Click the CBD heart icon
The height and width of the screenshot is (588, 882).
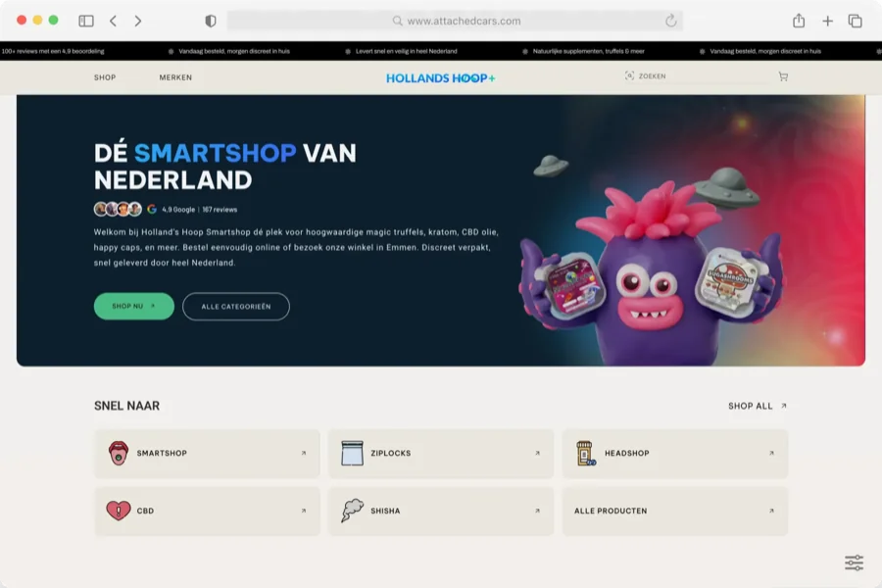pyautogui.click(x=119, y=511)
